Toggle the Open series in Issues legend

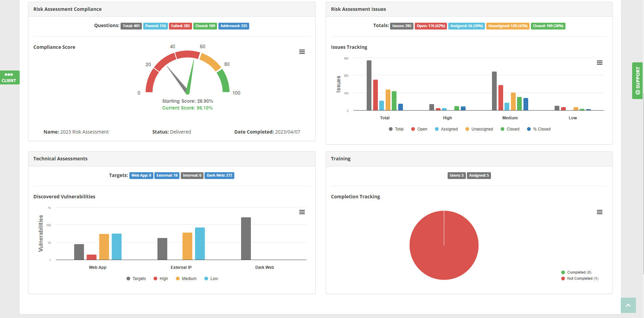[x=419, y=129]
